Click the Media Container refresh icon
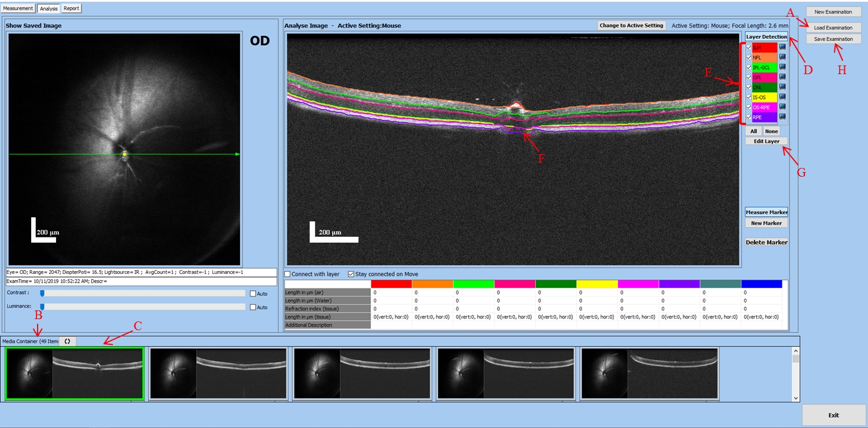The image size is (868, 428). (67, 341)
